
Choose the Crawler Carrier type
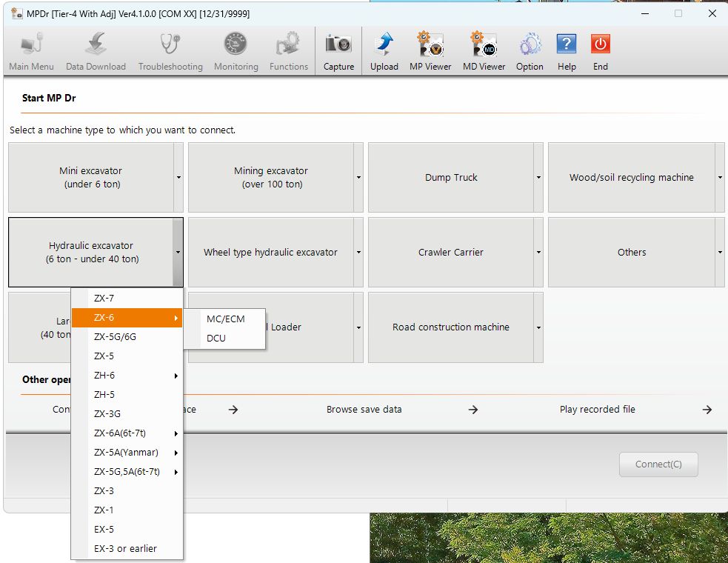[x=451, y=252]
